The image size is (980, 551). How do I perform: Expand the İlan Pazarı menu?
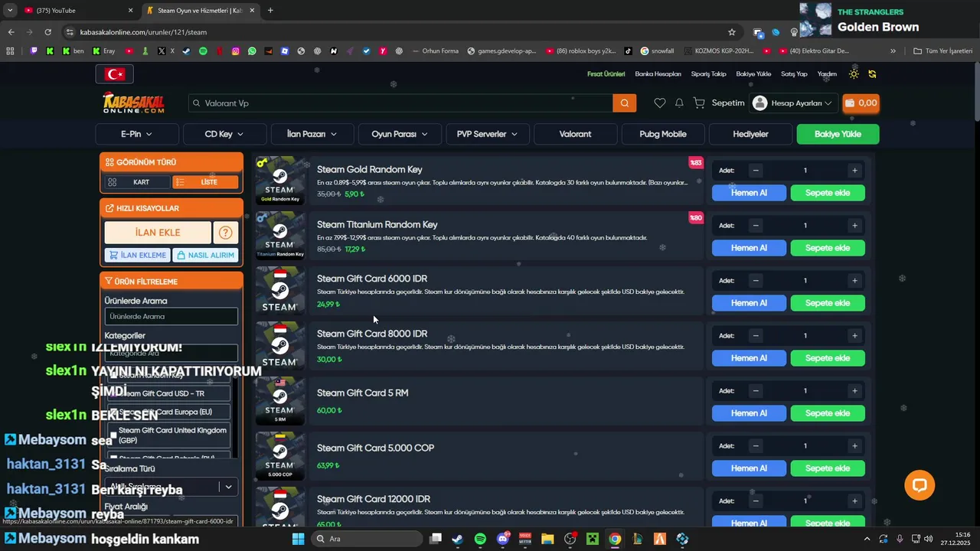tap(312, 134)
